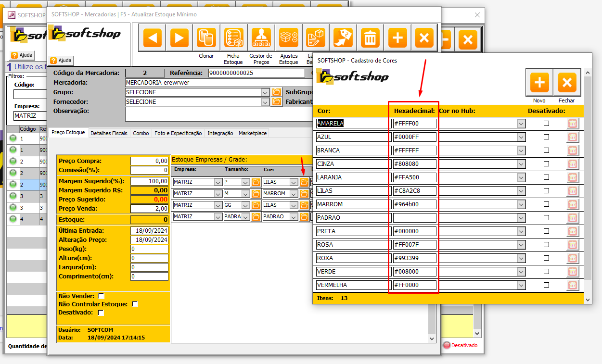This screenshot has height=364, width=602.
Task: Expand the Grupo dropdown
Action: pos(265,92)
